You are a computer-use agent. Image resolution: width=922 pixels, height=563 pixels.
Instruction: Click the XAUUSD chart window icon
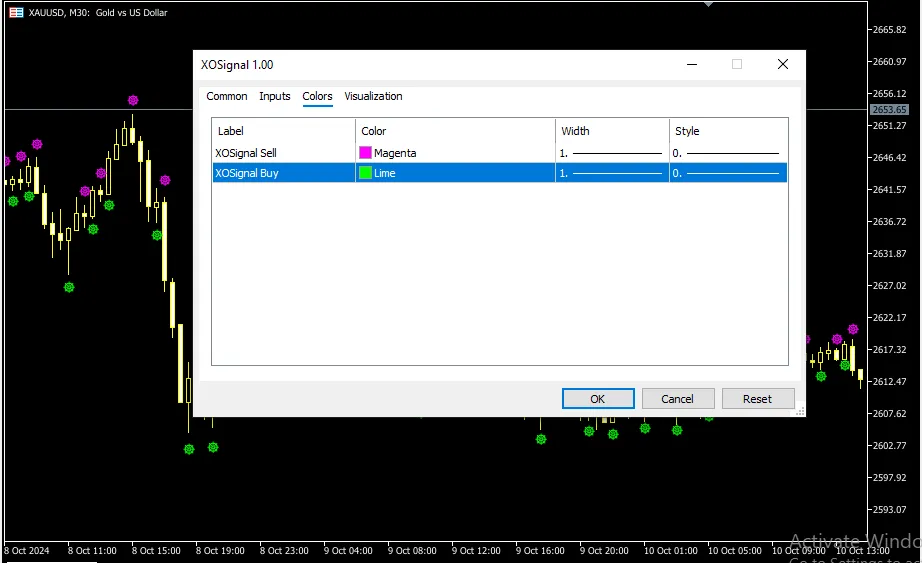coord(17,13)
